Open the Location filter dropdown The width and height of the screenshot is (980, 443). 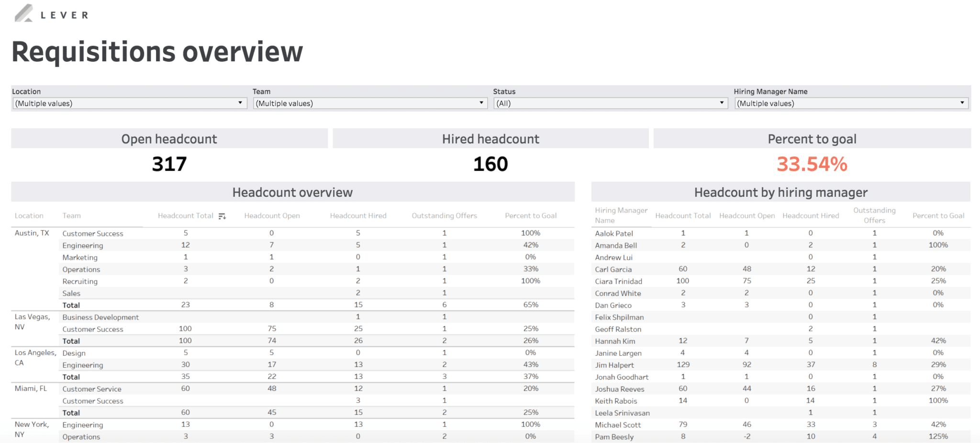coord(129,103)
